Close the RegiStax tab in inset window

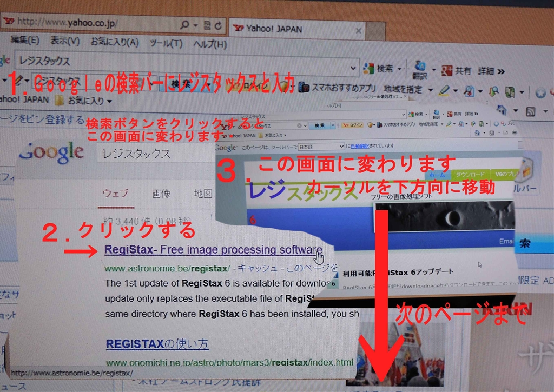click(x=405, y=96)
